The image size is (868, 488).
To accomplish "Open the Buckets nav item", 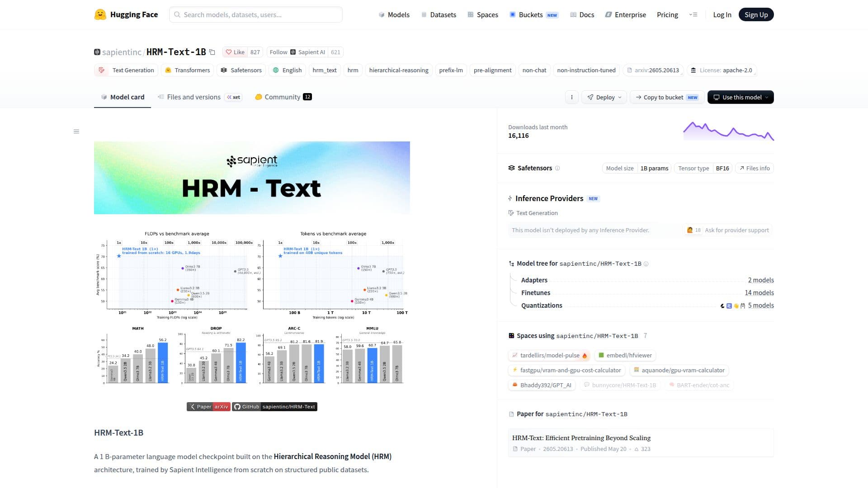I will [534, 14].
